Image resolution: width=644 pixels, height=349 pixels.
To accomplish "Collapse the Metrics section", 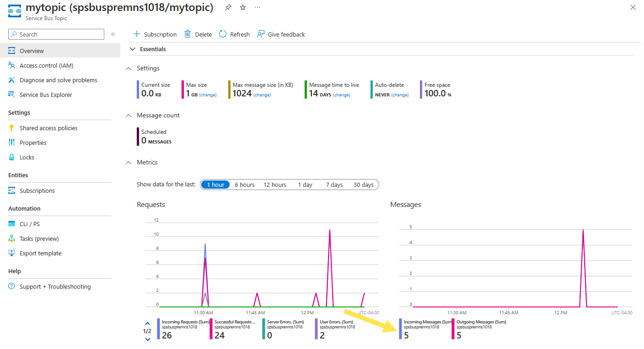I will coord(129,163).
